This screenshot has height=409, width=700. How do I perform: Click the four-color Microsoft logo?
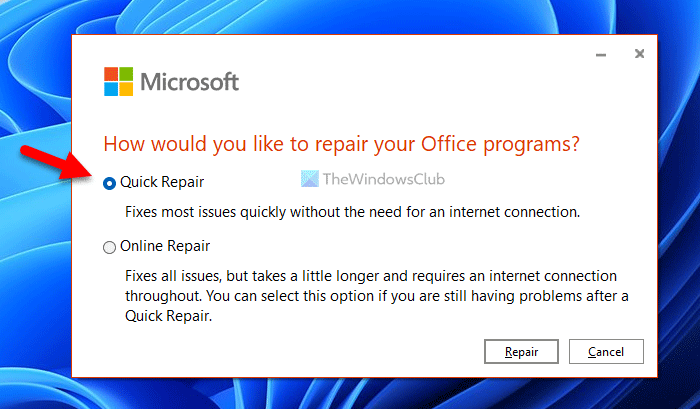pyautogui.click(x=119, y=82)
